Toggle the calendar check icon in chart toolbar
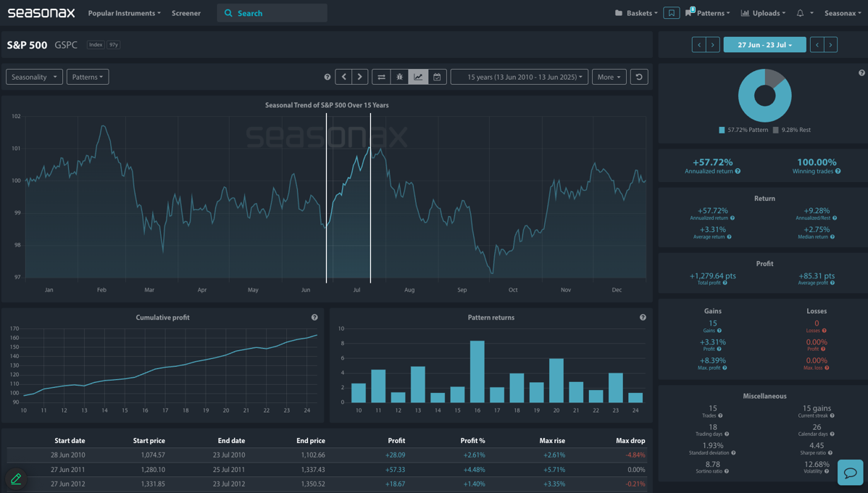Image resolution: width=868 pixels, height=493 pixels. point(437,77)
